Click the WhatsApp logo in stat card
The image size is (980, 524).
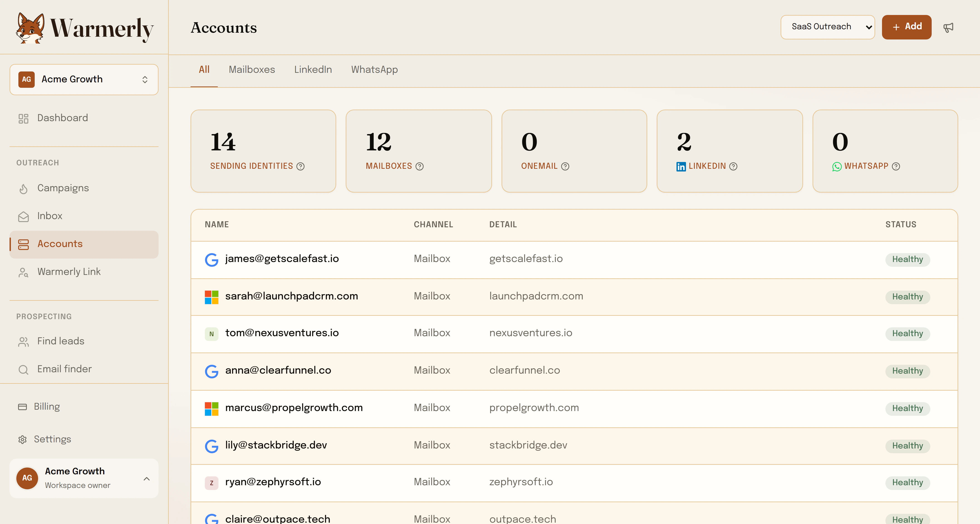(x=837, y=167)
